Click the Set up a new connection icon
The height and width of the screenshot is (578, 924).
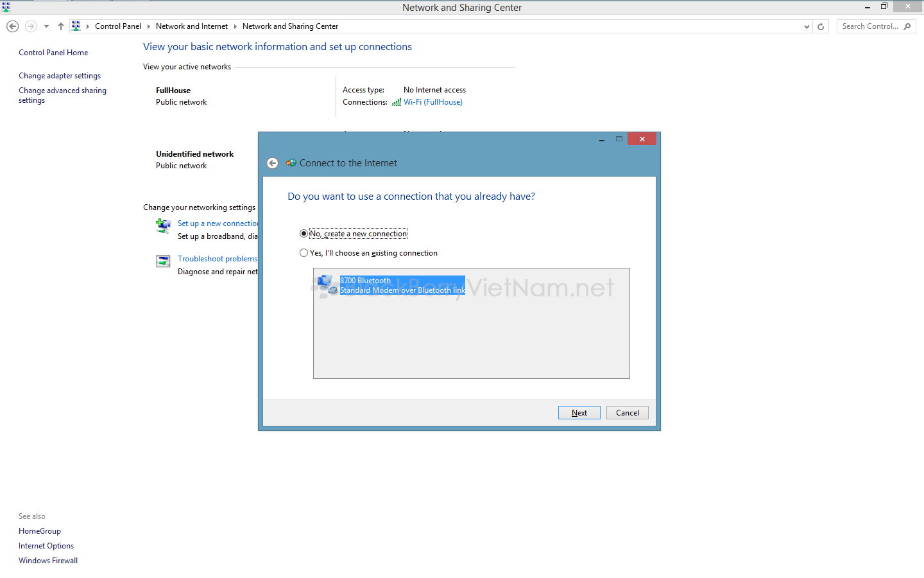pos(164,225)
